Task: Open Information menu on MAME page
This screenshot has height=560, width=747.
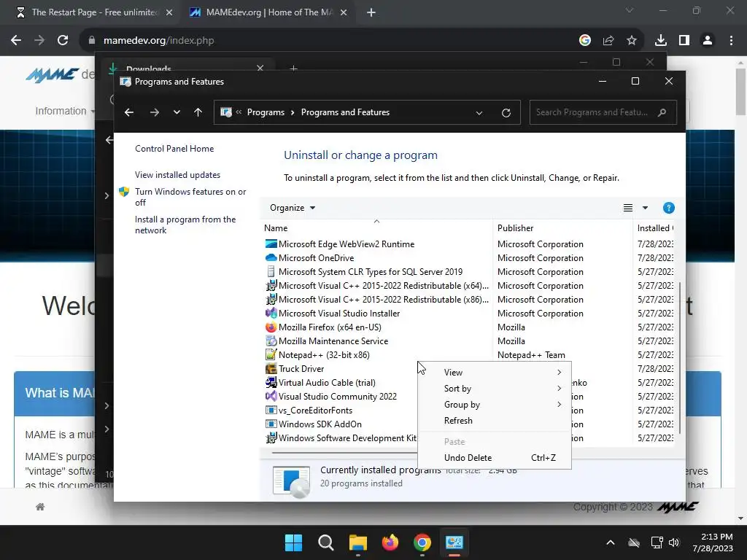Action: tap(65, 111)
